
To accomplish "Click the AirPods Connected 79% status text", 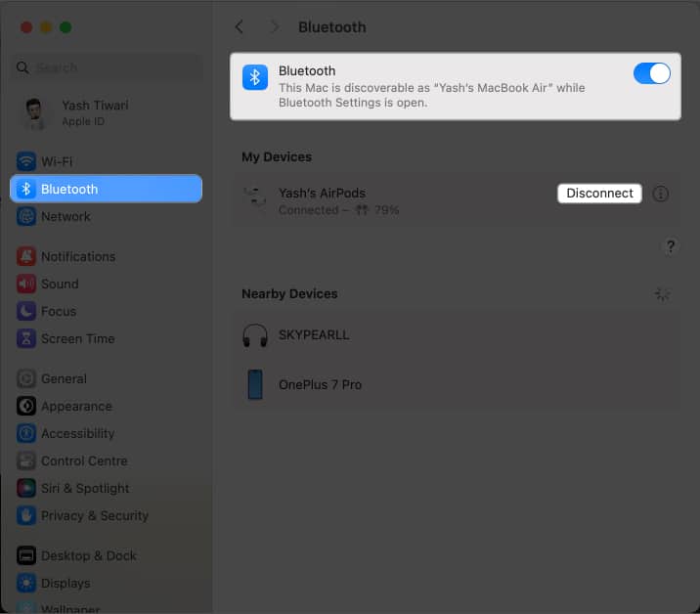I will coord(338,210).
